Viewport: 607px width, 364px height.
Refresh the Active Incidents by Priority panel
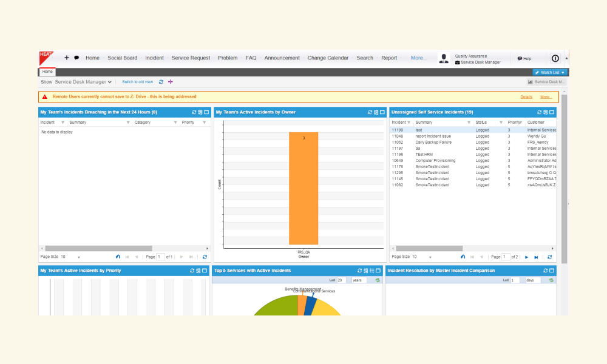pyautogui.click(x=192, y=271)
